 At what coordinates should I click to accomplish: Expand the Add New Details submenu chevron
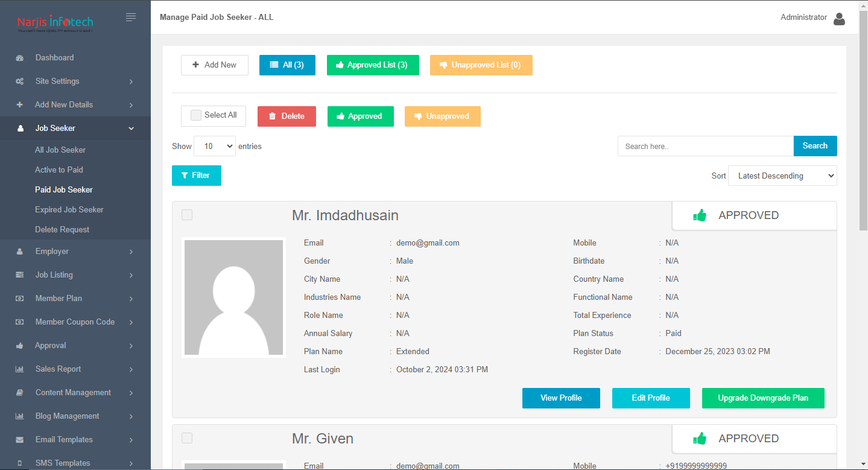tap(131, 105)
